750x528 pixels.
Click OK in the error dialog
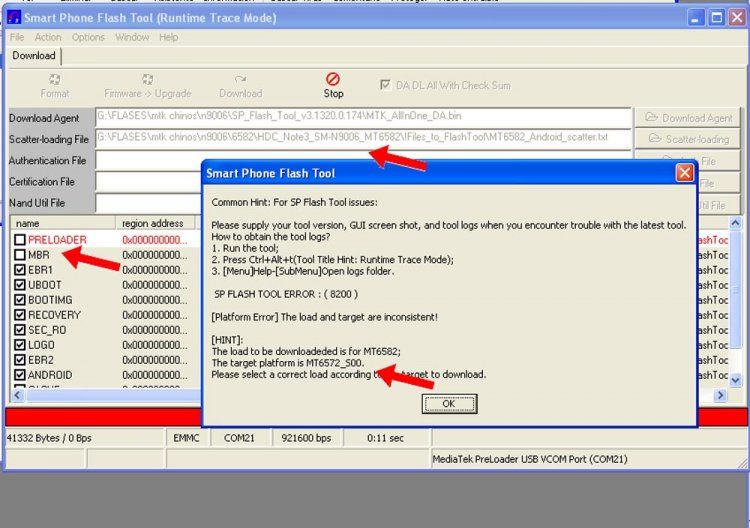coord(449,404)
